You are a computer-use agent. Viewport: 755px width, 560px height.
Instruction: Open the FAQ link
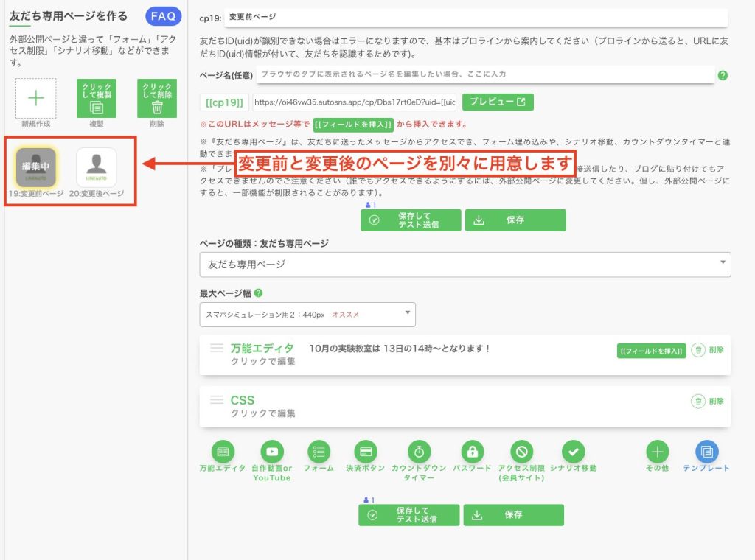click(x=163, y=16)
